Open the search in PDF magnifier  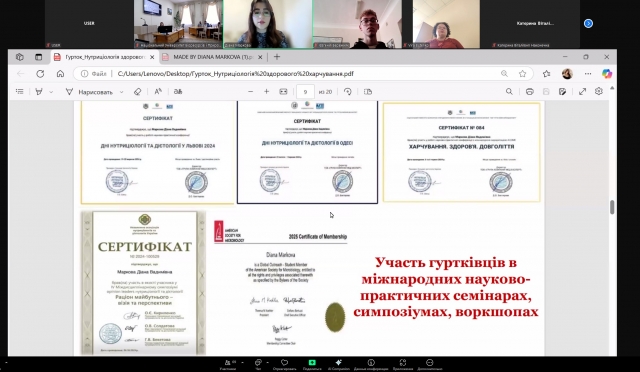coord(509,91)
